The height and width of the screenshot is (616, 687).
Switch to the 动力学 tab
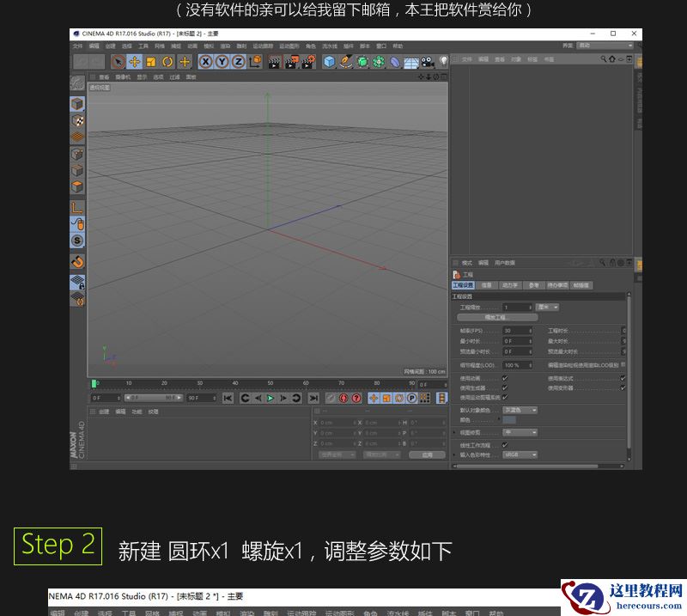pyautogui.click(x=509, y=286)
